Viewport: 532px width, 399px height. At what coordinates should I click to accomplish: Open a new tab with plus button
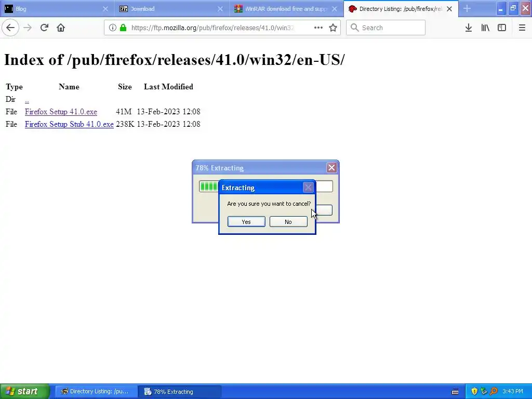click(x=467, y=8)
